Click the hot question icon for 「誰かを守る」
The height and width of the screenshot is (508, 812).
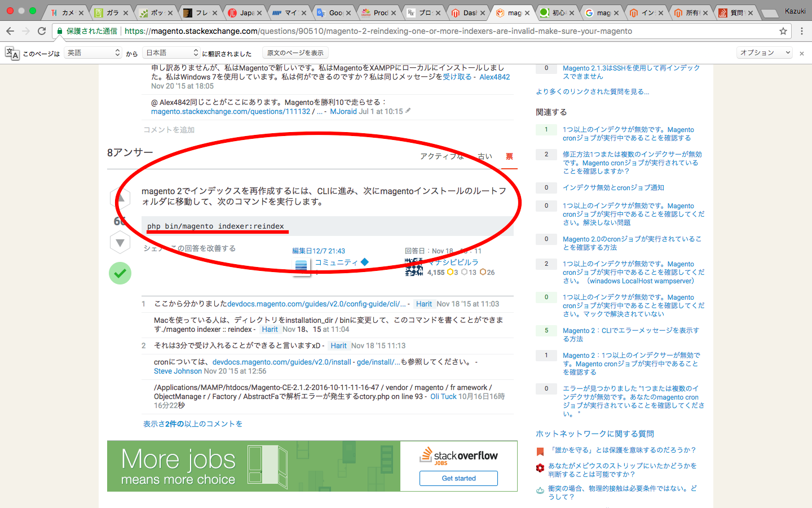click(540, 451)
